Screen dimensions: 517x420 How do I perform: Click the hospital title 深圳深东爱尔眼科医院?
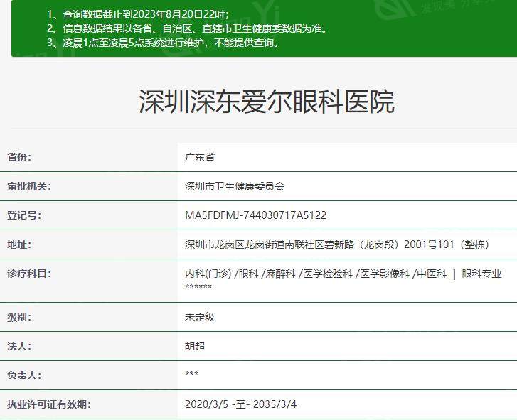tap(267, 102)
